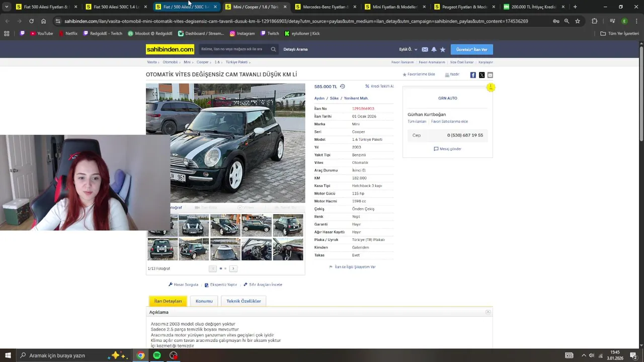Click İlan ile İlgili Şikayetim Var
The width and height of the screenshot is (644, 362).
click(x=352, y=267)
